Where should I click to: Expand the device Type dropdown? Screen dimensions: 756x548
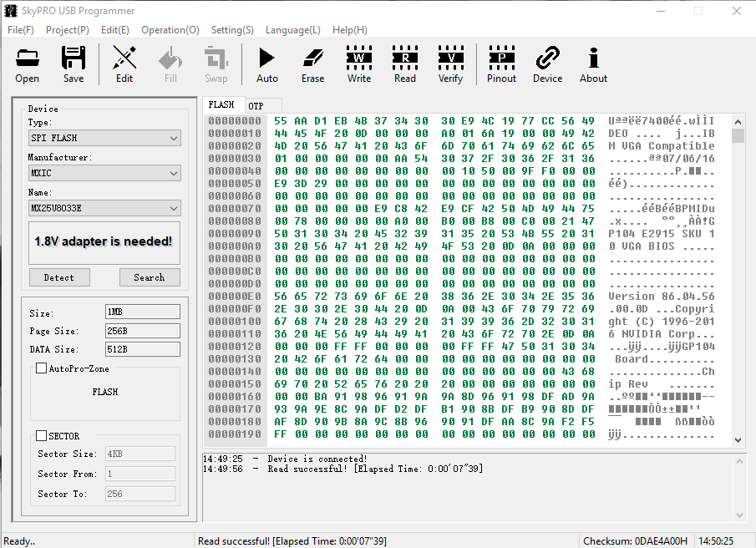[x=104, y=139]
